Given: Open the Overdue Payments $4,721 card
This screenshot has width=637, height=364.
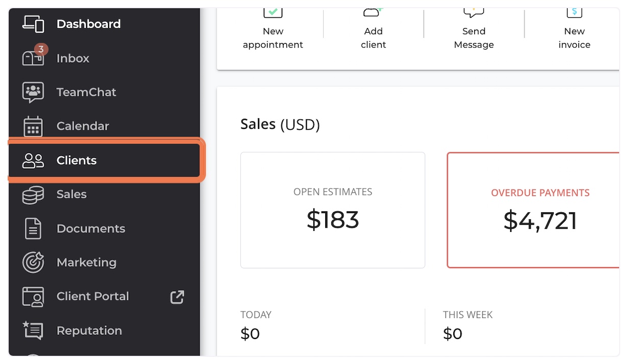Looking at the screenshot, I should coord(533,210).
